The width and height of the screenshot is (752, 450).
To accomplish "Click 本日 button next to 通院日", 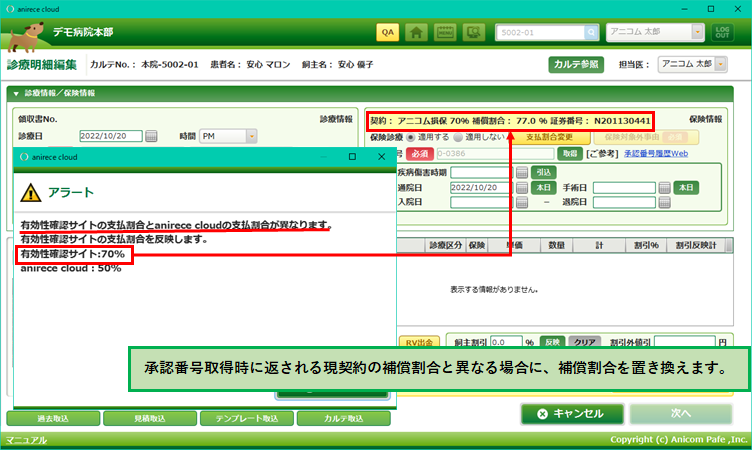I will (x=543, y=188).
